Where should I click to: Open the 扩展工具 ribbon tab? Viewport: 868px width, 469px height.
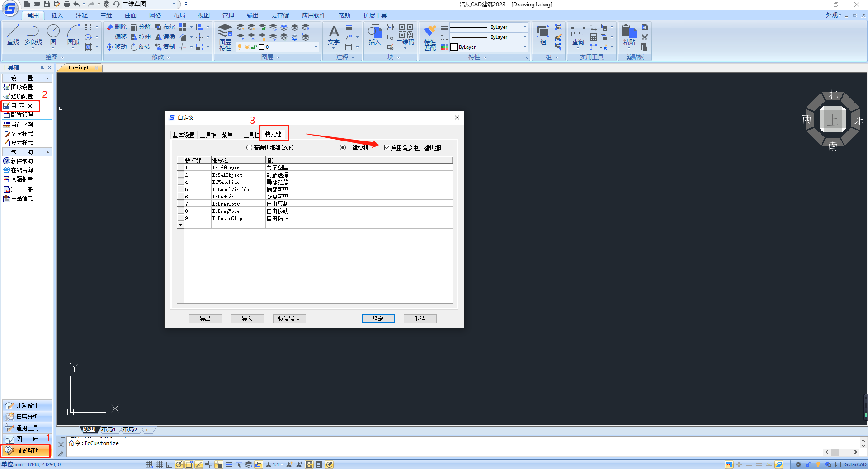click(x=375, y=15)
